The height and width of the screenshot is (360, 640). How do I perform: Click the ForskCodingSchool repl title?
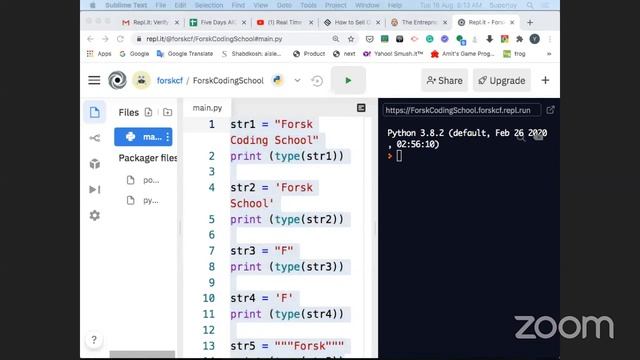[228, 80]
